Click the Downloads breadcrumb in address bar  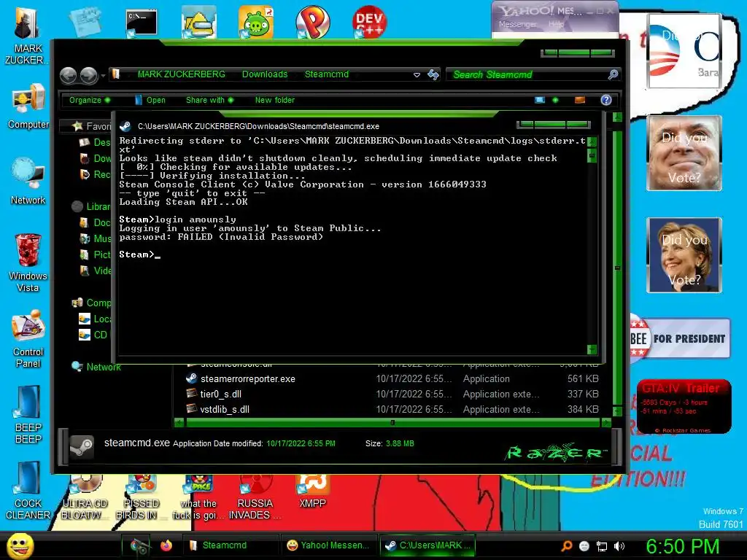point(265,74)
